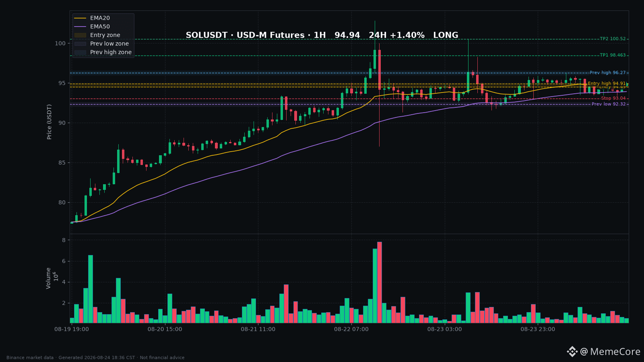Click the 94.94 last price in title
Image resolution: width=644 pixels, height=362 pixels.
pyautogui.click(x=347, y=35)
